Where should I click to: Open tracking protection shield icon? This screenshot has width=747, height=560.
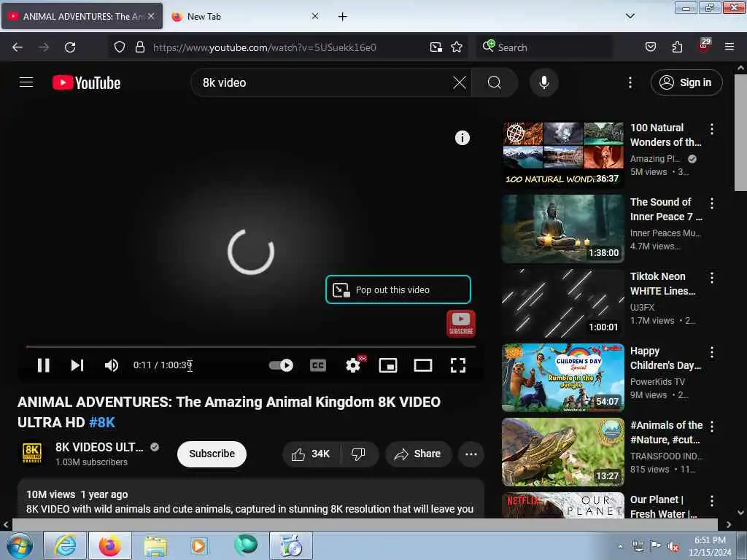tap(120, 47)
